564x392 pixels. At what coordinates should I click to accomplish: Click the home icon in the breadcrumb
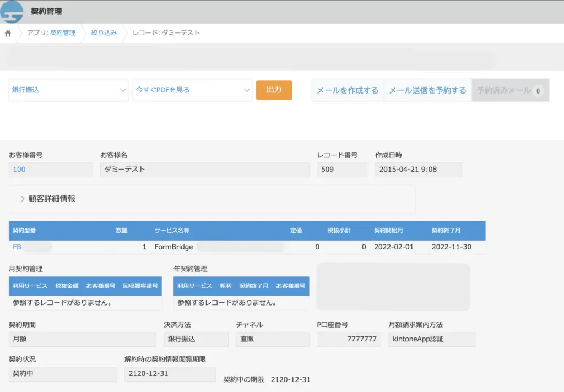coord(7,33)
